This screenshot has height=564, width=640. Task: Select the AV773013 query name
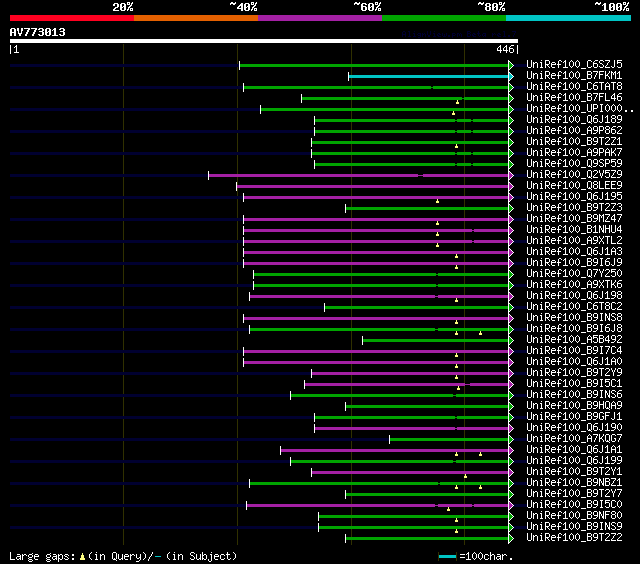tap(38, 32)
